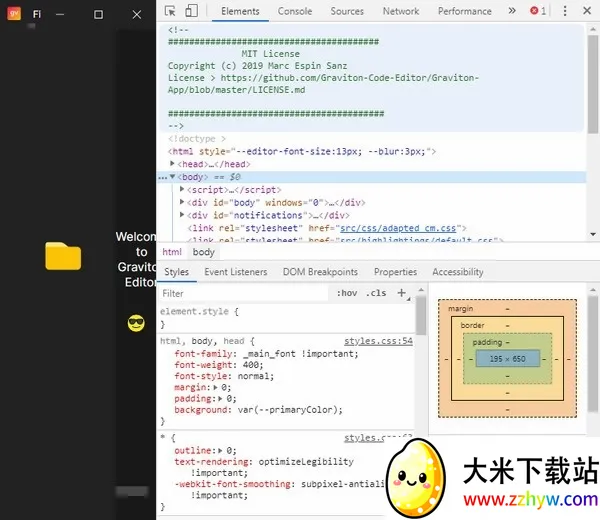This screenshot has width=600, height=520.
Task: Open the more tabs chevron in DevTools
Action: tap(512, 11)
